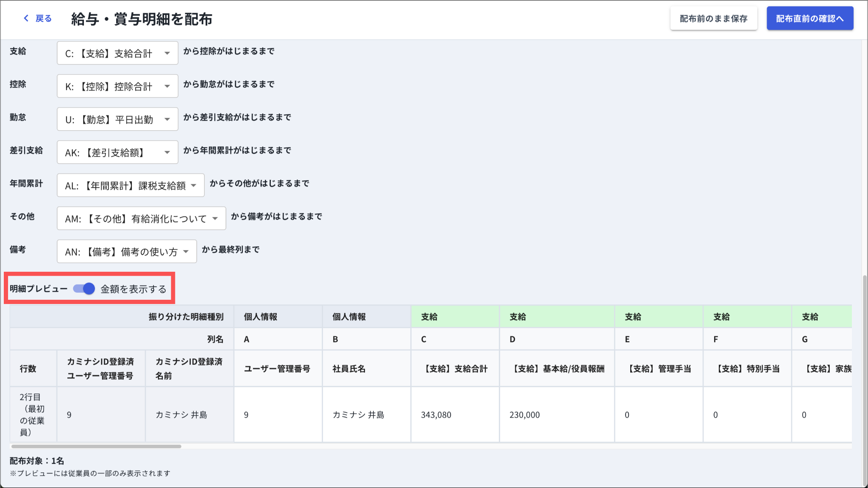Click the 支給合計 column header
Viewport: 868px width, 488px height.
pos(456,369)
